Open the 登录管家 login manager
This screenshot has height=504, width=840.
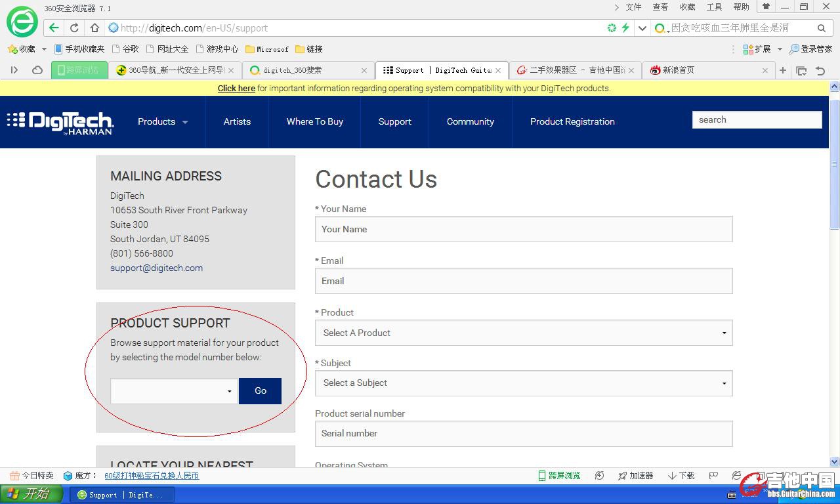810,49
